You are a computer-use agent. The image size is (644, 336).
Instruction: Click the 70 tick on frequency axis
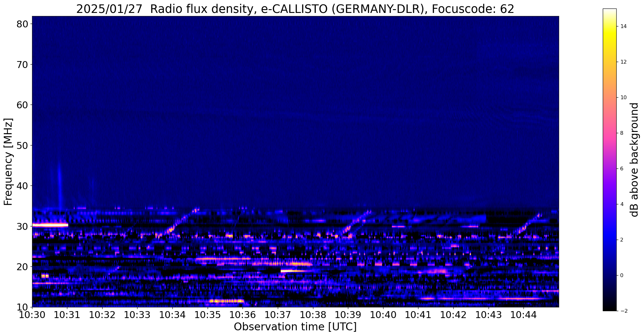[x=23, y=65]
